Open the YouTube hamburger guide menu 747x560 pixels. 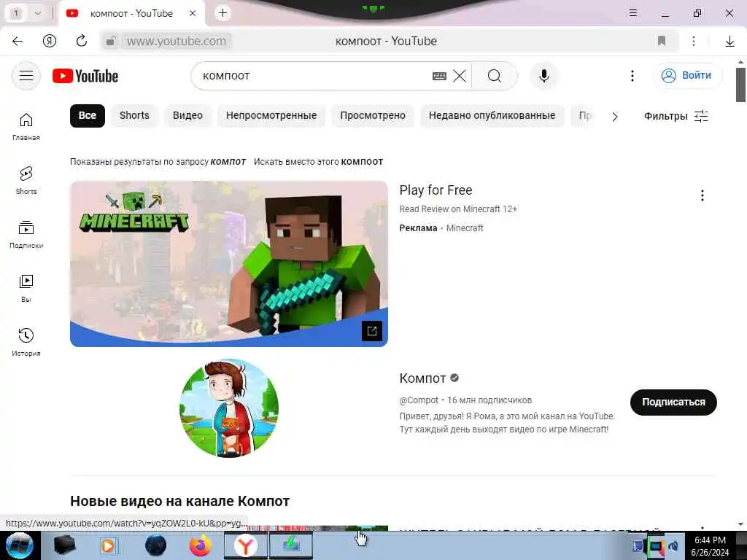click(x=26, y=76)
